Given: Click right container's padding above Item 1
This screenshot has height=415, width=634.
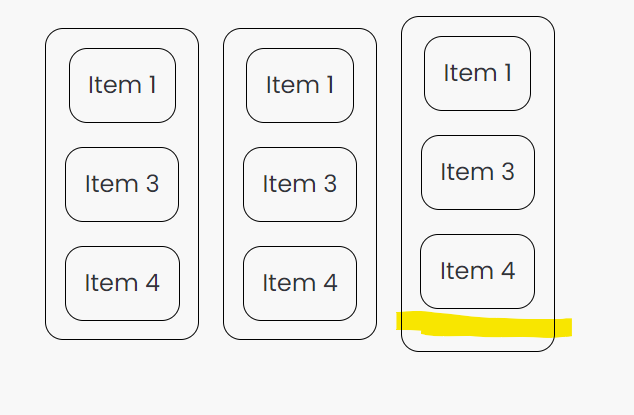Looking at the screenshot, I should [x=478, y=26].
